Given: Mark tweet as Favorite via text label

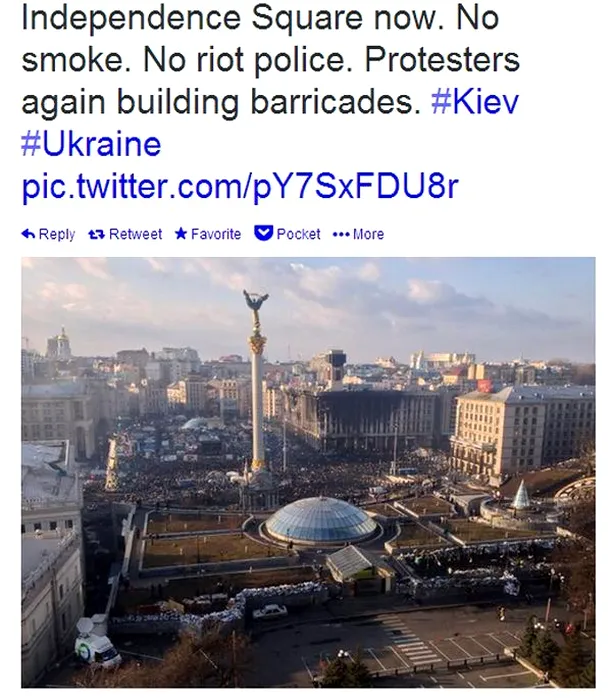Looking at the screenshot, I should click(216, 234).
